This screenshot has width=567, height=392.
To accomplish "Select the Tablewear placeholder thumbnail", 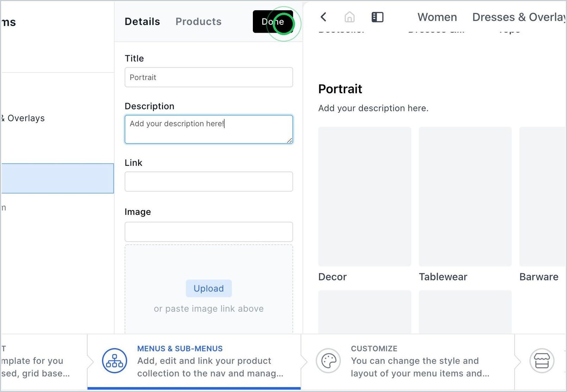I will (x=465, y=197).
